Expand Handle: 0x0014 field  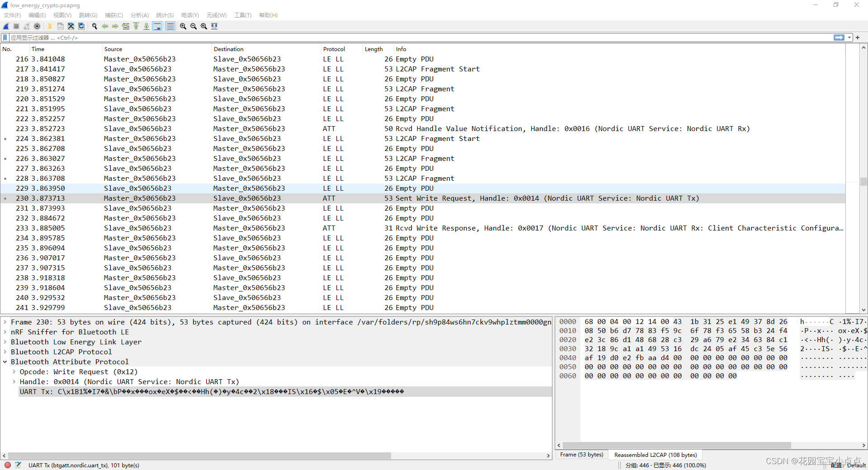(14, 381)
